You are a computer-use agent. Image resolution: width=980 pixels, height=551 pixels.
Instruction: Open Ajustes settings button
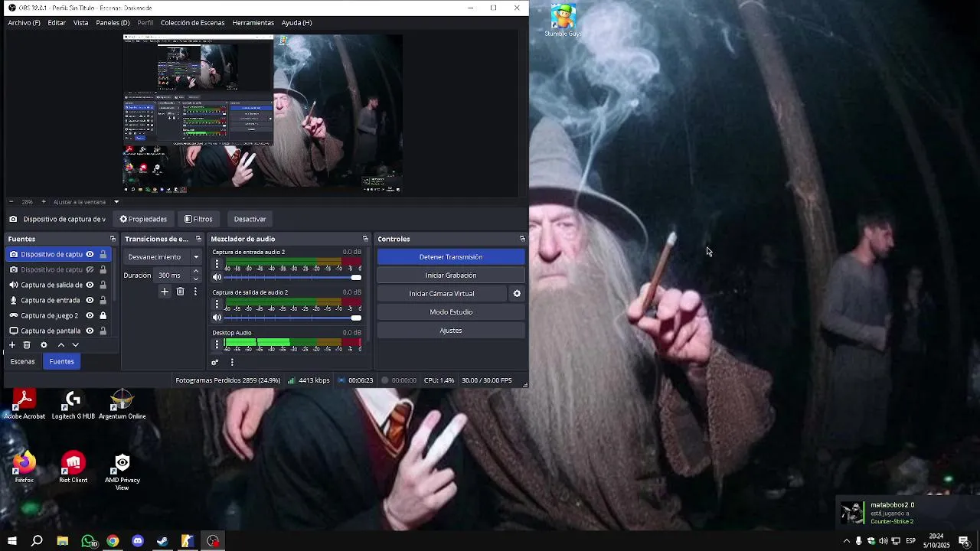point(451,331)
